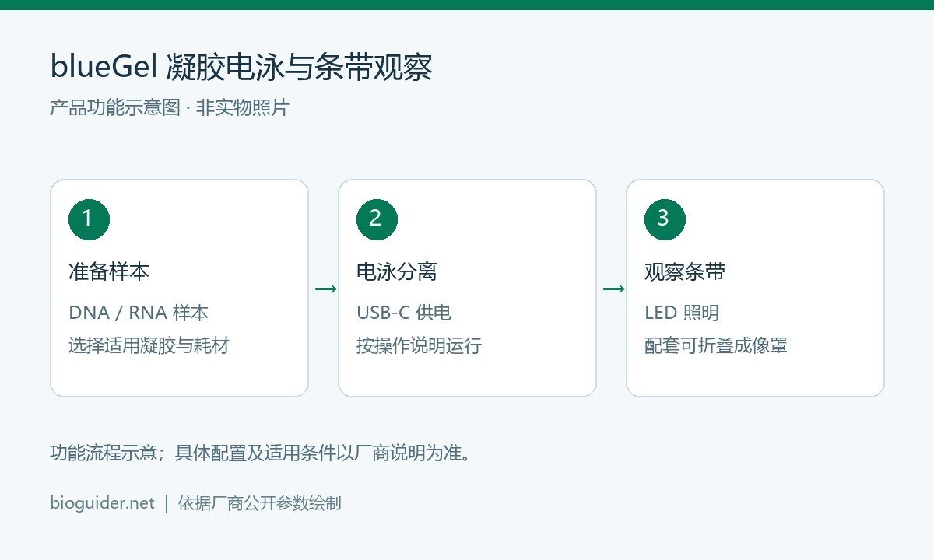Image resolution: width=934 pixels, height=560 pixels.
Task: Click the text '按操作说明运行'
Action: click(x=420, y=345)
